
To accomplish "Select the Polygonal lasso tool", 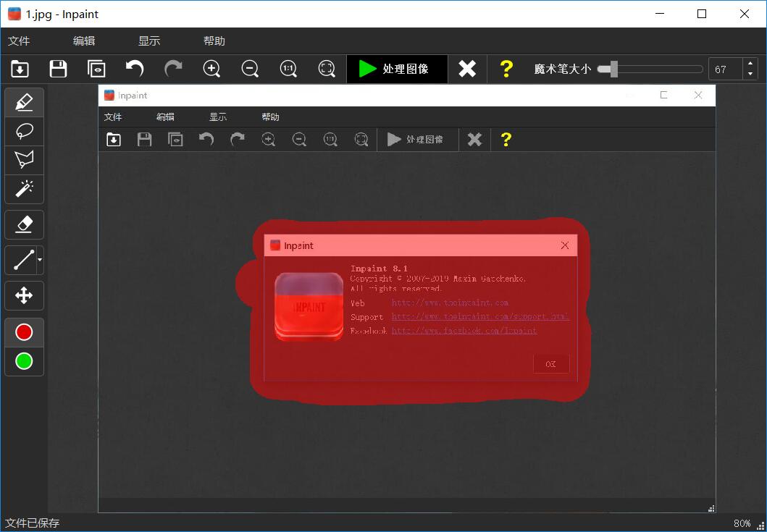I will (24, 160).
